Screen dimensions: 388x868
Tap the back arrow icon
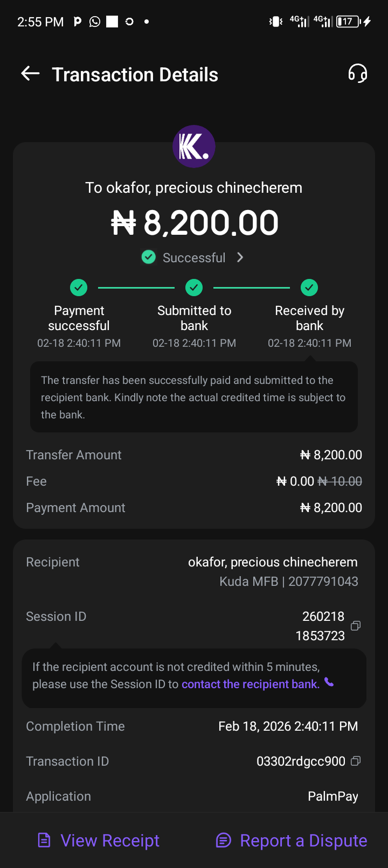pos(30,74)
